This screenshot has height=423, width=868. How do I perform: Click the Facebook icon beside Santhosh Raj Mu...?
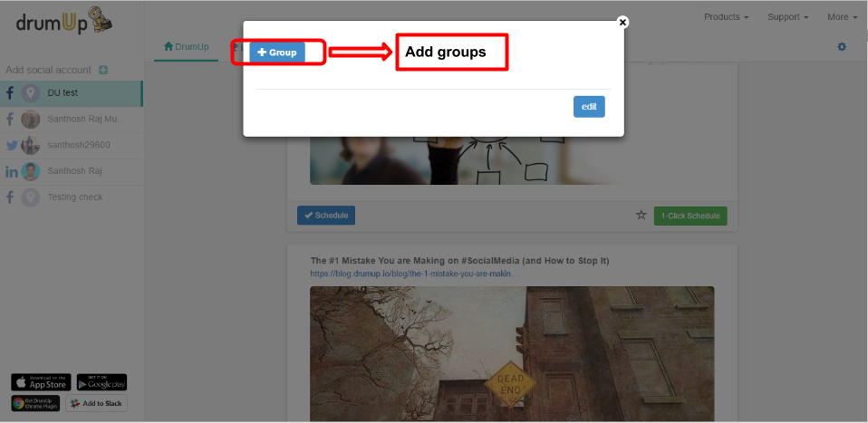[10, 119]
